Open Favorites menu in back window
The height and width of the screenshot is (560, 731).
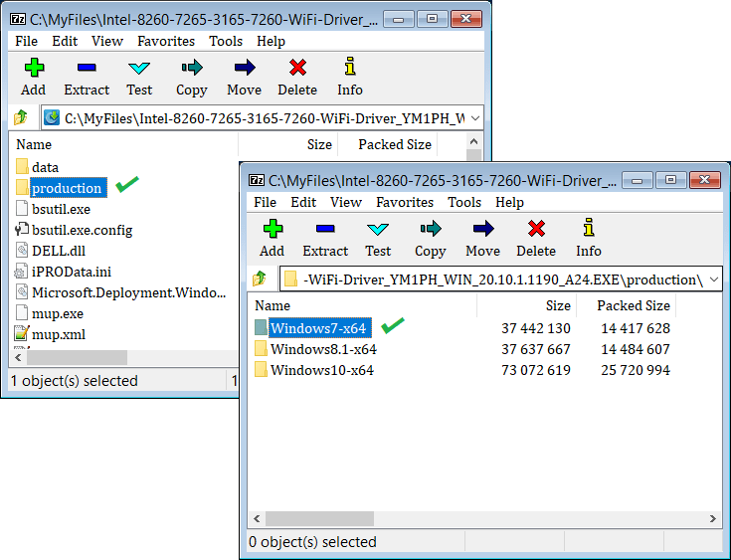(x=166, y=42)
